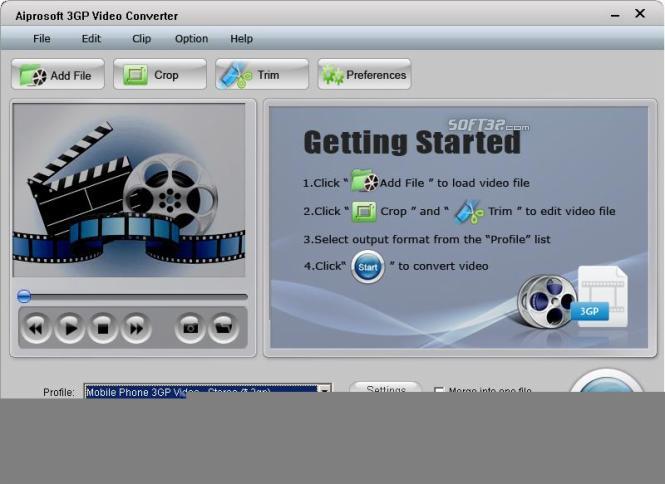Image resolution: width=665 pixels, height=484 pixels.
Task: Open the Help menu
Action: coord(241,39)
